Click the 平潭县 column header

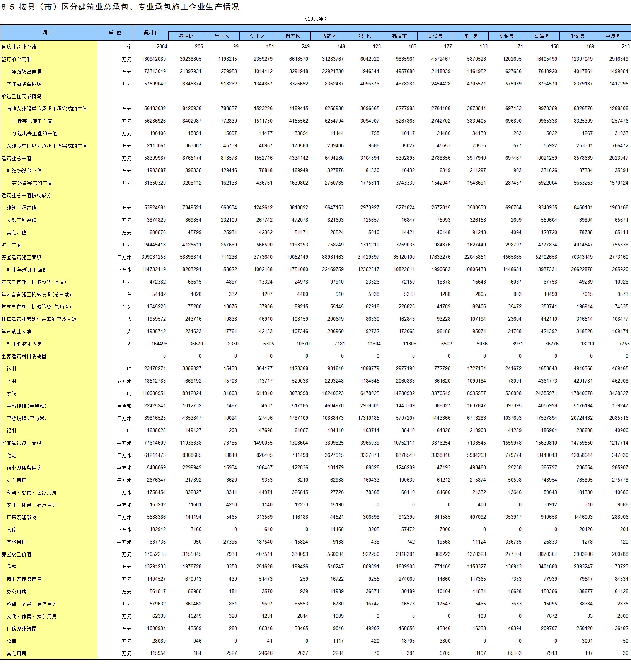[x=613, y=36]
